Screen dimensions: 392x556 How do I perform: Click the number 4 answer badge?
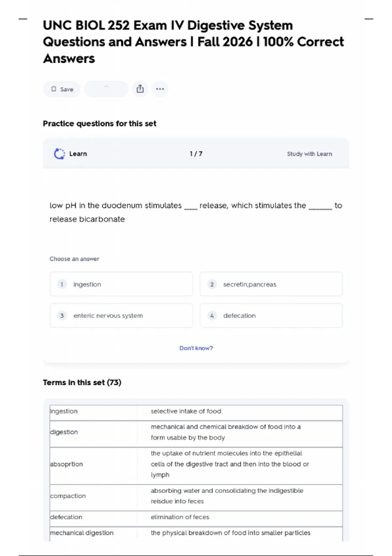[x=212, y=316]
